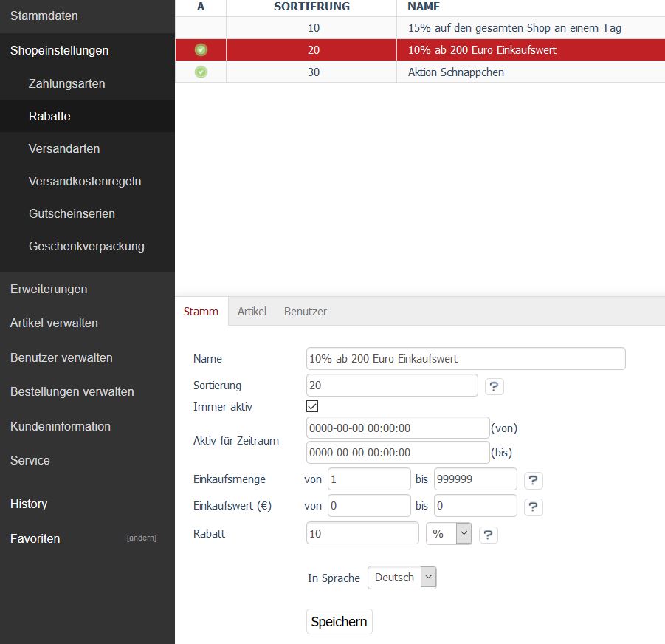Focus the Aktiv für Zeitraum von field
Image resolution: width=665 pixels, height=644 pixels.
[397, 428]
